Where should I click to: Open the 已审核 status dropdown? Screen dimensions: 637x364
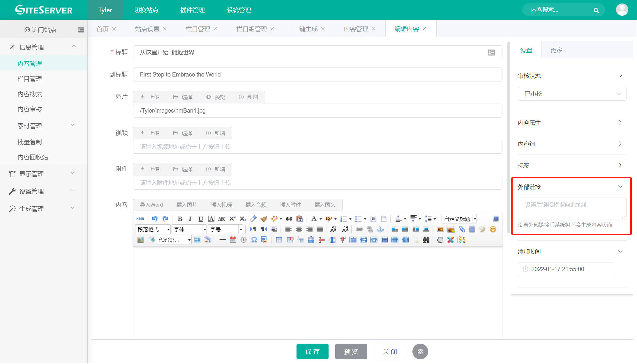coord(572,94)
